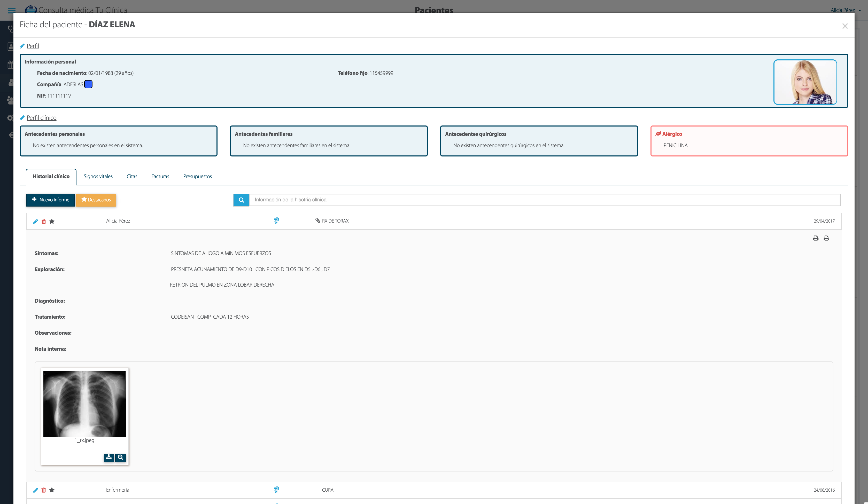Star the RX DE TORAX report
868x504 pixels.
point(52,221)
